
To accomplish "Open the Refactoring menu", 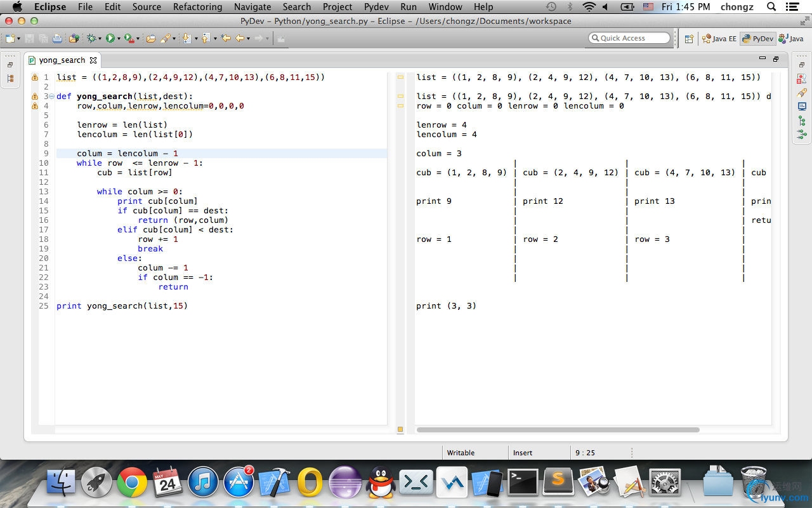I will pyautogui.click(x=197, y=7).
